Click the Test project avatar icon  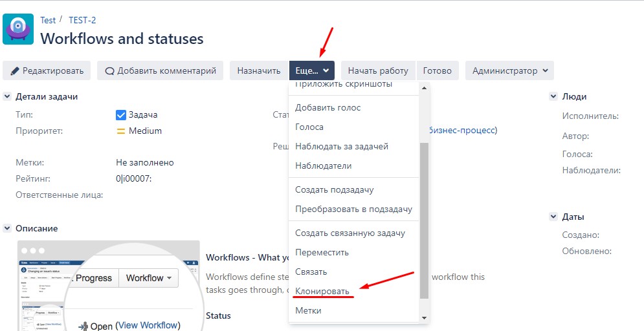[x=18, y=28]
